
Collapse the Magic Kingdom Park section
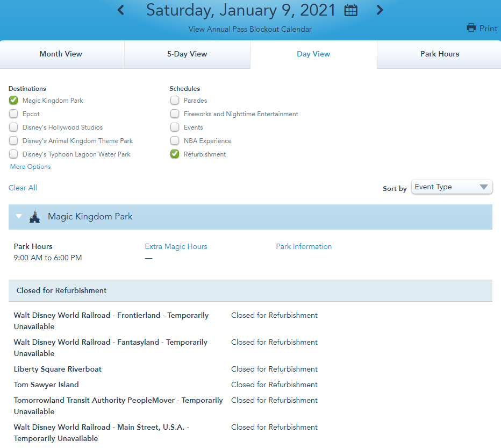pyautogui.click(x=19, y=217)
